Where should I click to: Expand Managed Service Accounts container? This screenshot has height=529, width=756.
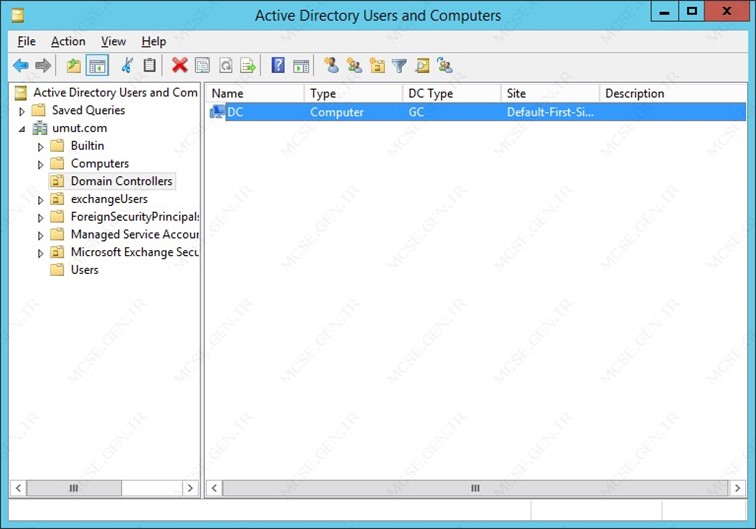tap(40, 235)
